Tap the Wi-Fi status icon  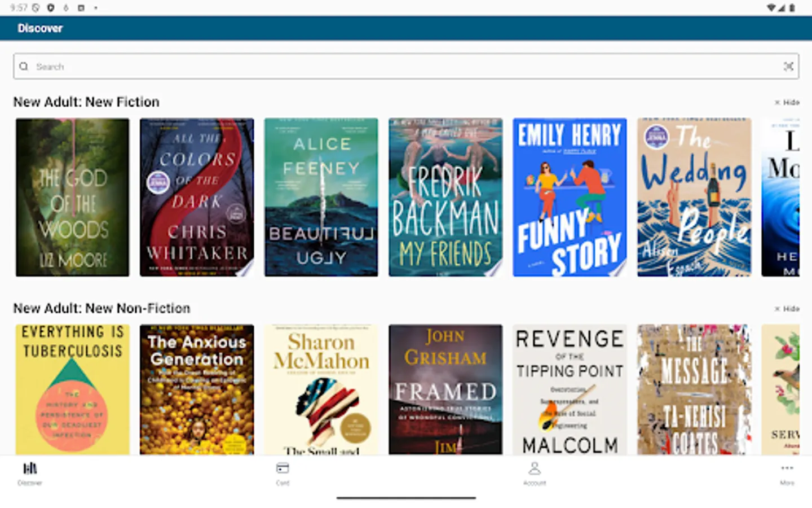pos(771,8)
